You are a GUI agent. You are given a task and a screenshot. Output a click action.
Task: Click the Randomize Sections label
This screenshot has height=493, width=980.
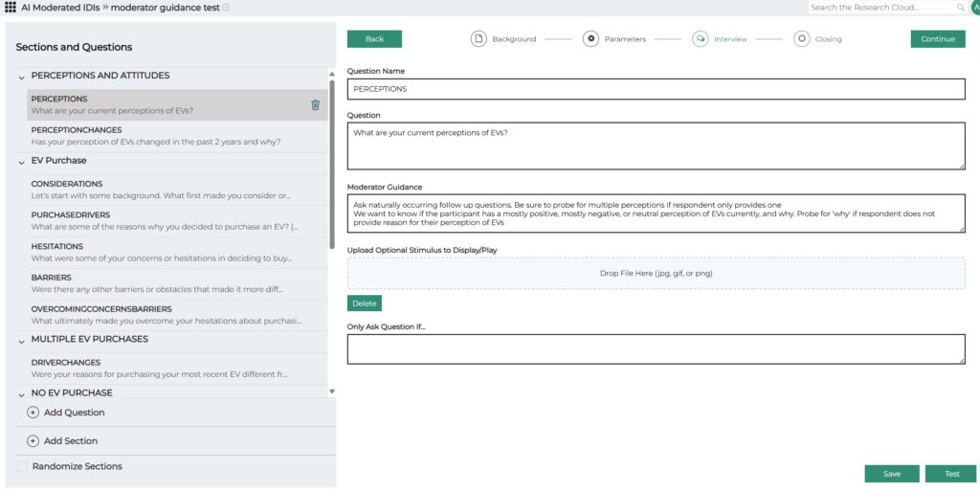pos(78,466)
